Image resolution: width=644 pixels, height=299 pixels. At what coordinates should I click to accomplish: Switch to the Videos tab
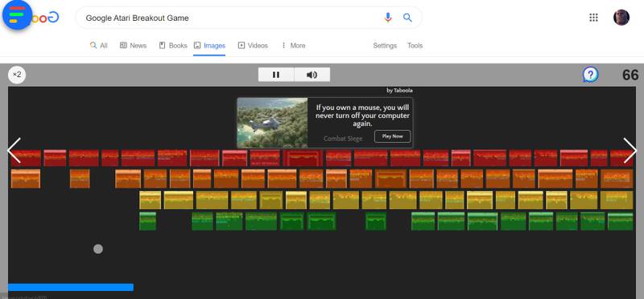click(x=253, y=46)
